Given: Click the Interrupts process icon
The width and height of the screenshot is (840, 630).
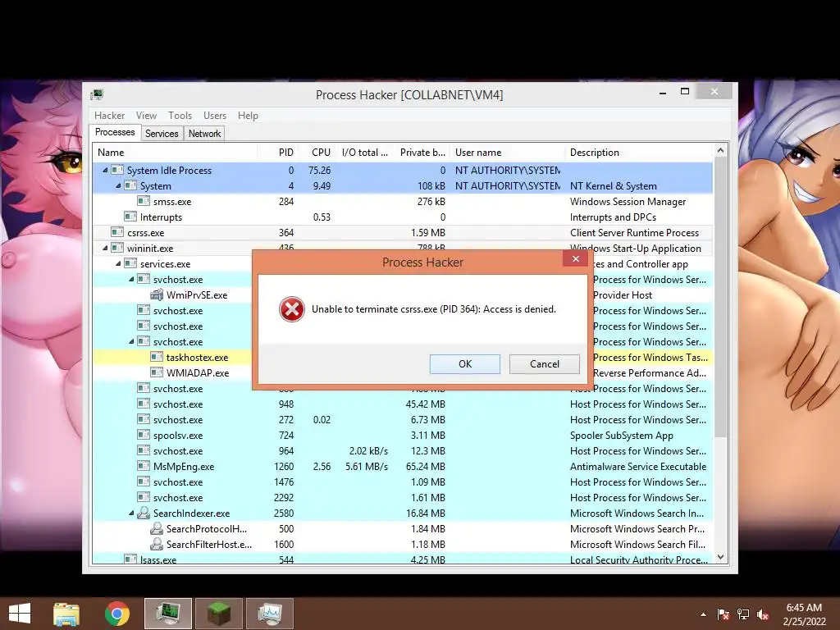Looking at the screenshot, I should [x=130, y=217].
